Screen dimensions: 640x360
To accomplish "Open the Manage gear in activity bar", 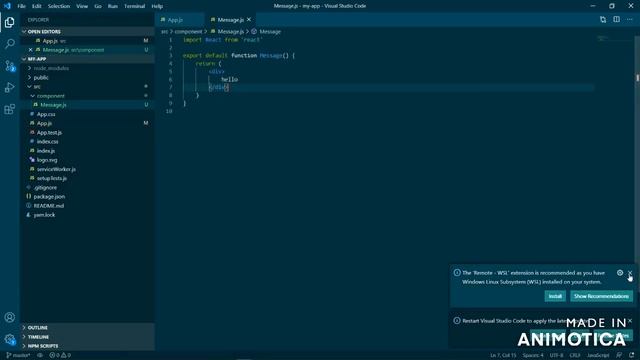I will 9,339.
